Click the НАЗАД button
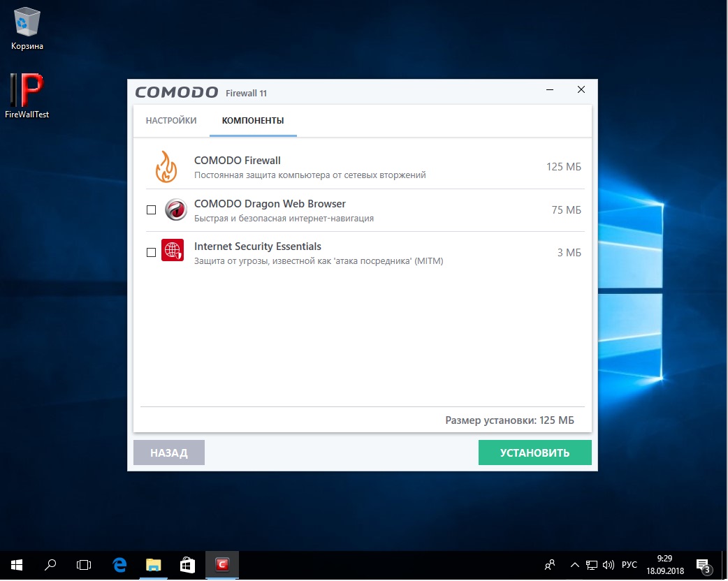Screen dimensions: 728x581 (169, 453)
